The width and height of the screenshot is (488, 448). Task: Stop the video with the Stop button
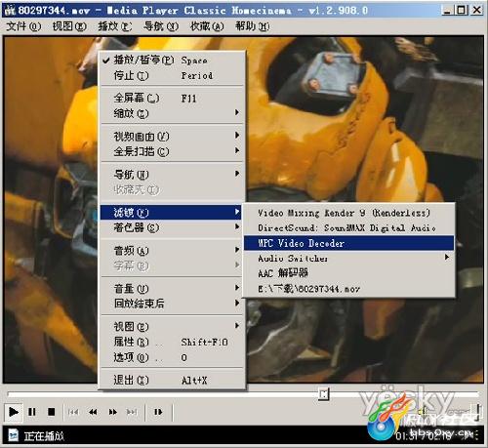(x=51, y=412)
